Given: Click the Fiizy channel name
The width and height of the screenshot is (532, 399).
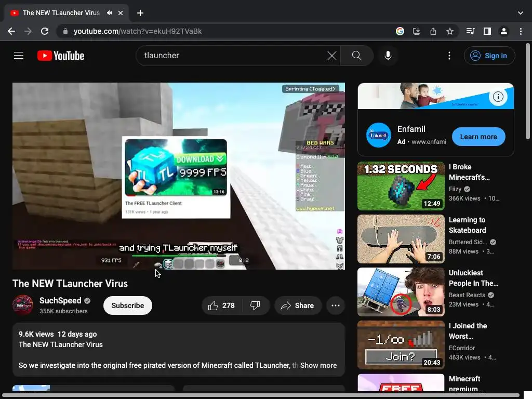Looking at the screenshot, I should [455, 189].
